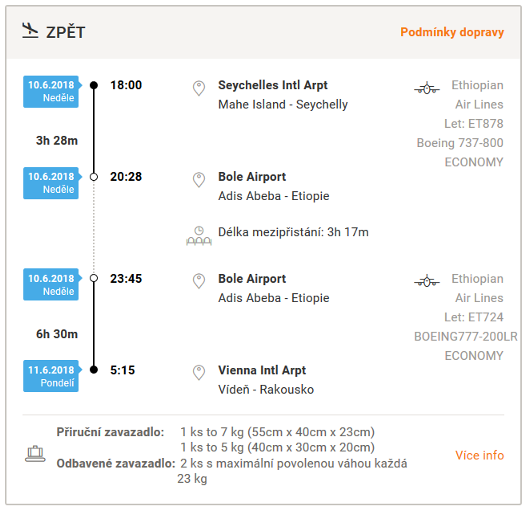Image resolution: width=525 pixels, height=508 pixels.
Task: Click the layover waiting seats icon
Action: (x=199, y=236)
